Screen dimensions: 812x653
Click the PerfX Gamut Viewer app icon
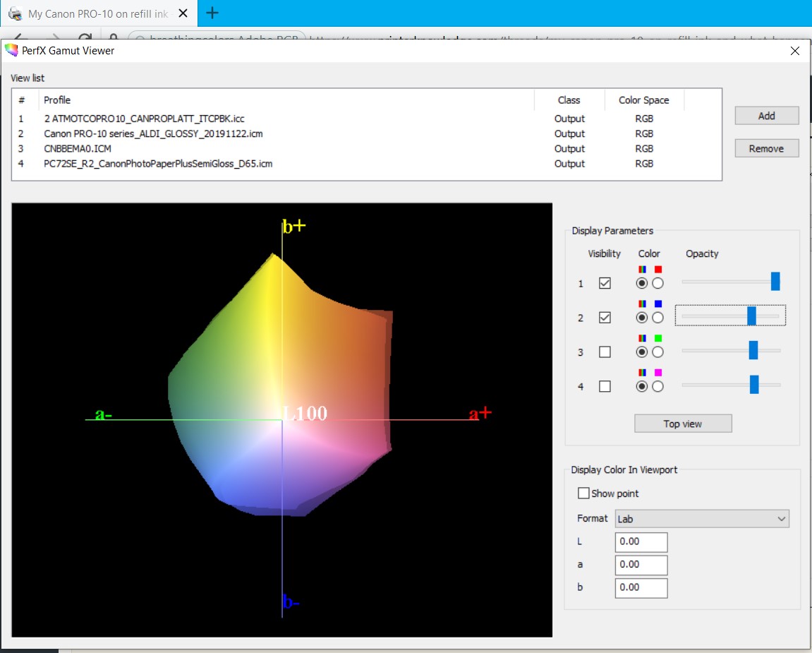tap(11, 50)
